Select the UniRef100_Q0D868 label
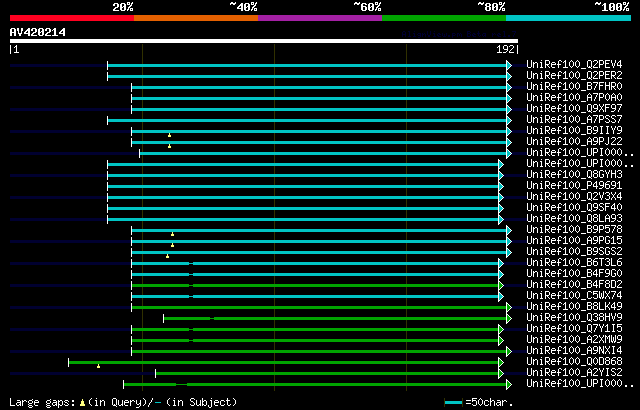640x410 pixels. coord(574,362)
